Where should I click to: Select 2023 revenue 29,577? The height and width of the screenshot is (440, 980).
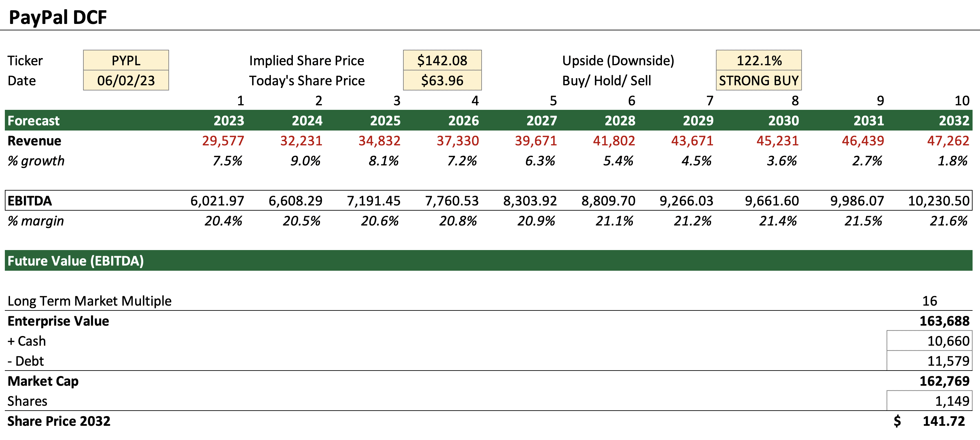tap(223, 141)
